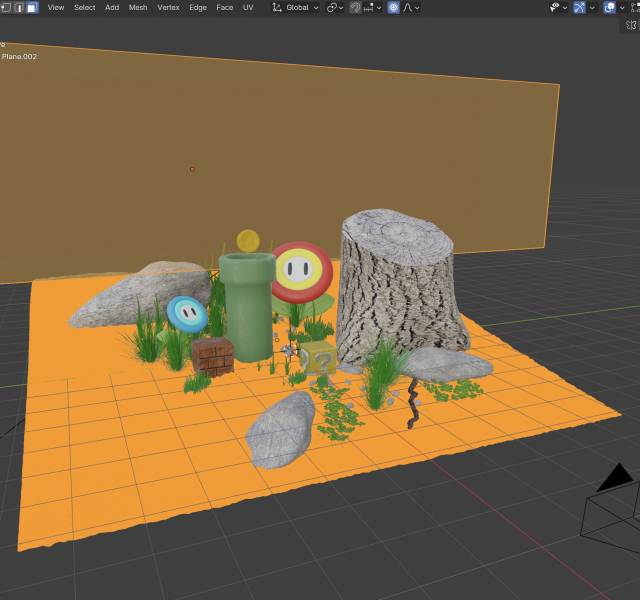This screenshot has height=600, width=640.
Task: Open the Face menu
Action: pyautogui.click(x=224, y=7)
